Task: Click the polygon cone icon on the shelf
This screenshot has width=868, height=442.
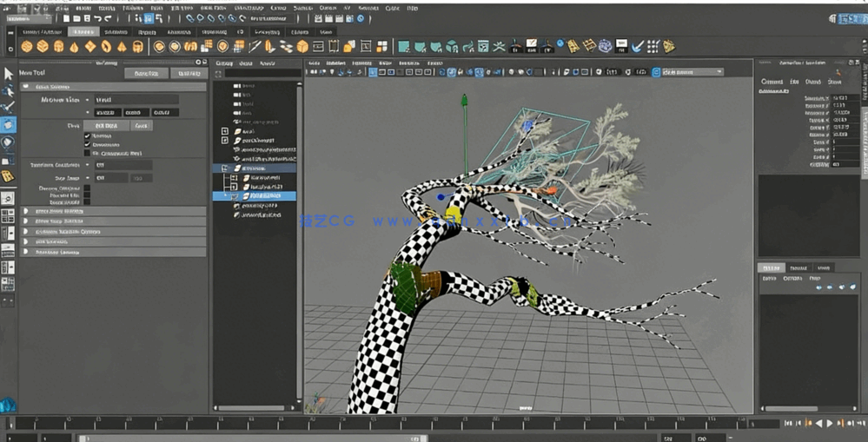Action: [75, 46]
